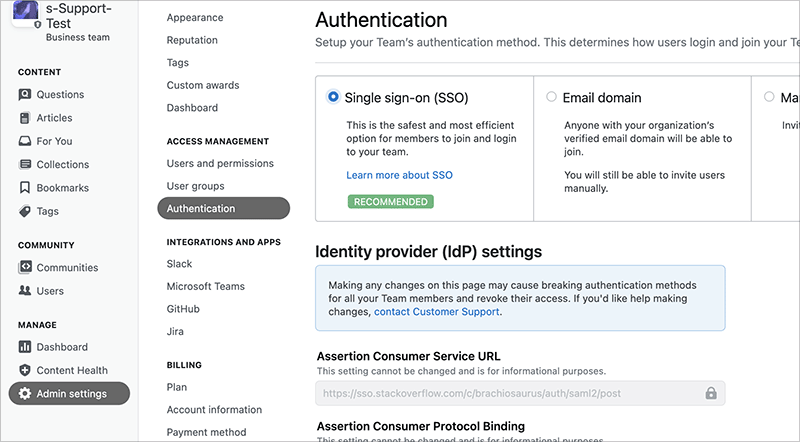Open the Slack integration page
The height and width of the screenshot is (442, 800).
180,264
